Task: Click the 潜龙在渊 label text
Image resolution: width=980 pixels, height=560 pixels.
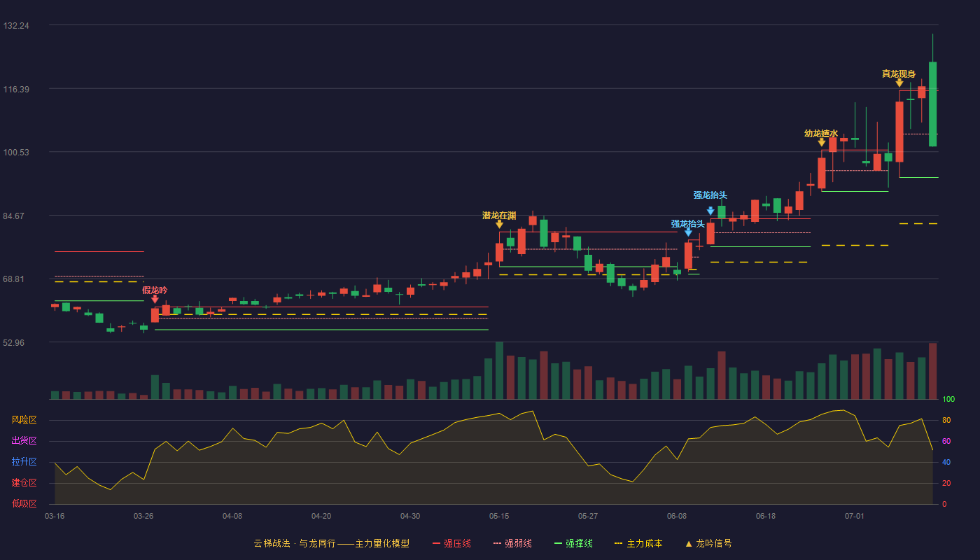Action: [499, 215]
